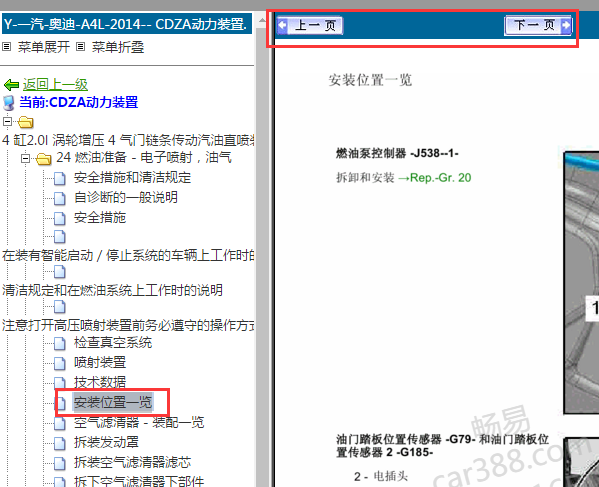The image size is (599, 487).
Task: Click document icon above 在装有智能启动 text
Action: pos(60,237)
